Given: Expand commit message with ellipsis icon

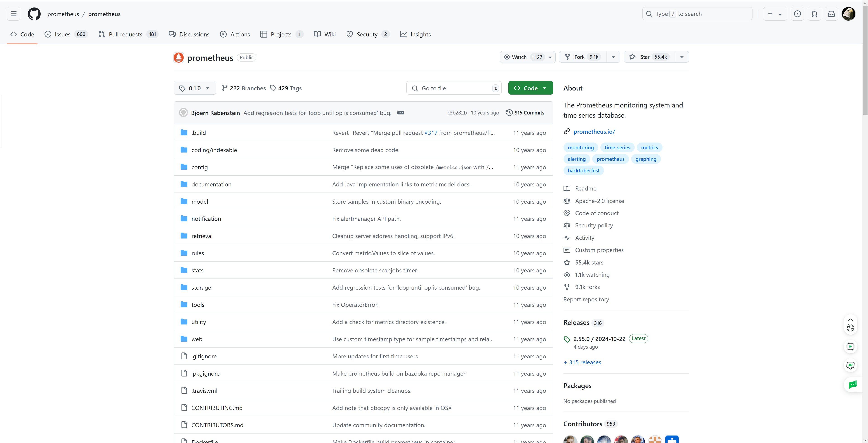Looking at the screenshot, I should [x=401, y=113].
